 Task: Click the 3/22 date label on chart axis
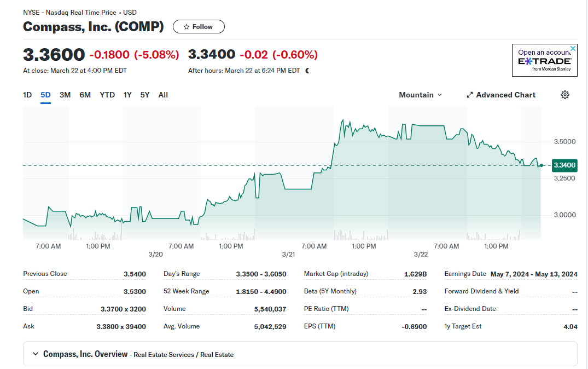click(x=421, y=255)
